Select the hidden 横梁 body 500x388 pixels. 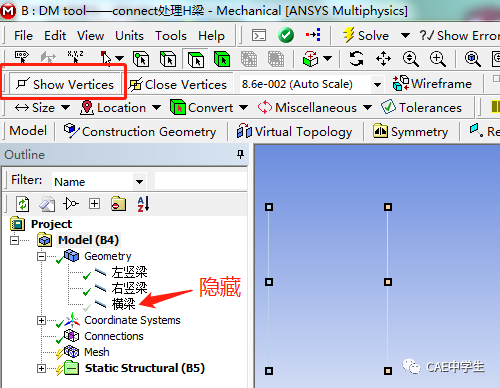point(124,304)
